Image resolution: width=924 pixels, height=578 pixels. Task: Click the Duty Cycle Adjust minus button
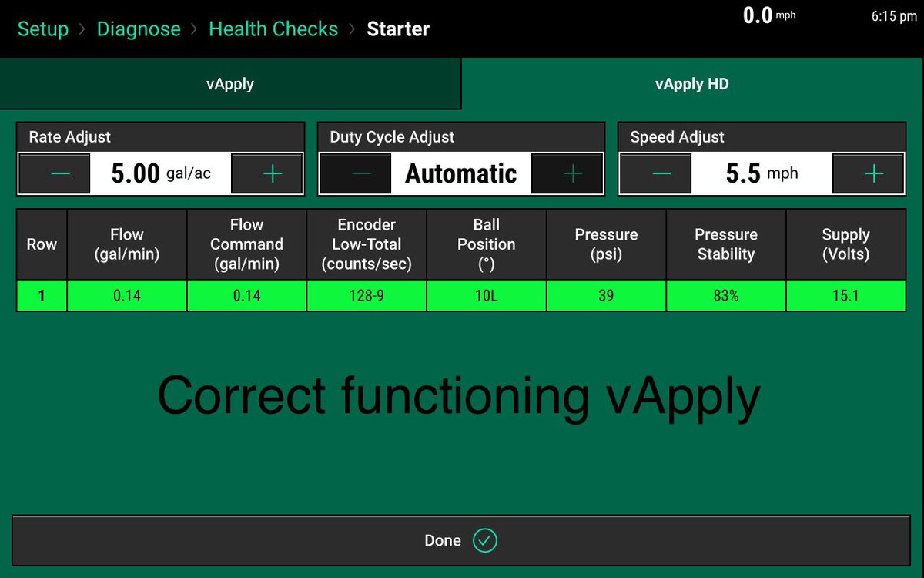pyautogui.click(x=355, y=173)
